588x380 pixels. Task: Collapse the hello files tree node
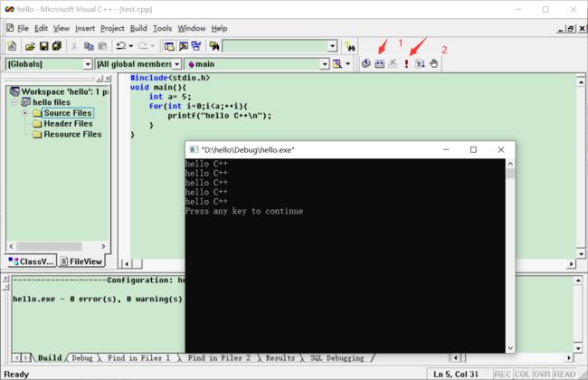[14, 102]
